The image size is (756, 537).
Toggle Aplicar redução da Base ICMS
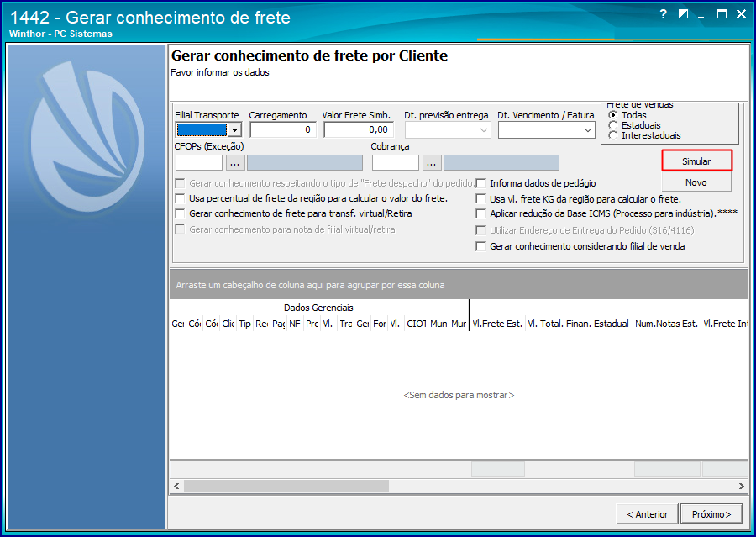pos(480,213)
